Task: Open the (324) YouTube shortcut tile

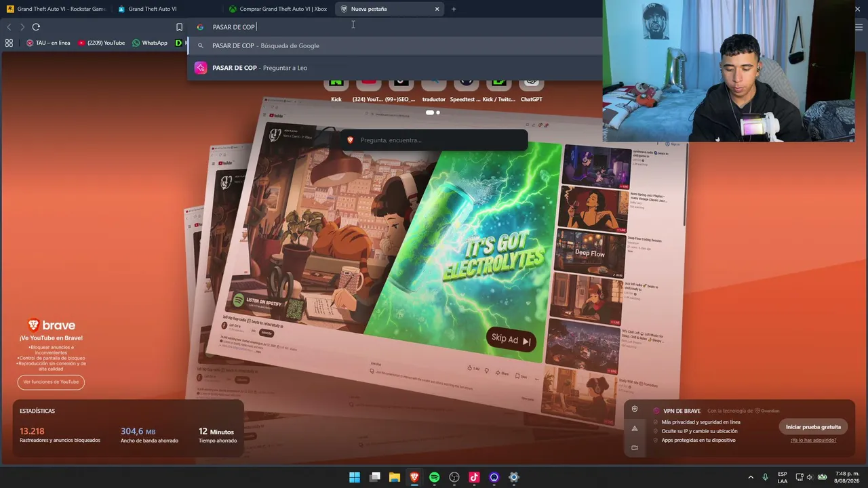Action: coord(368,89)
